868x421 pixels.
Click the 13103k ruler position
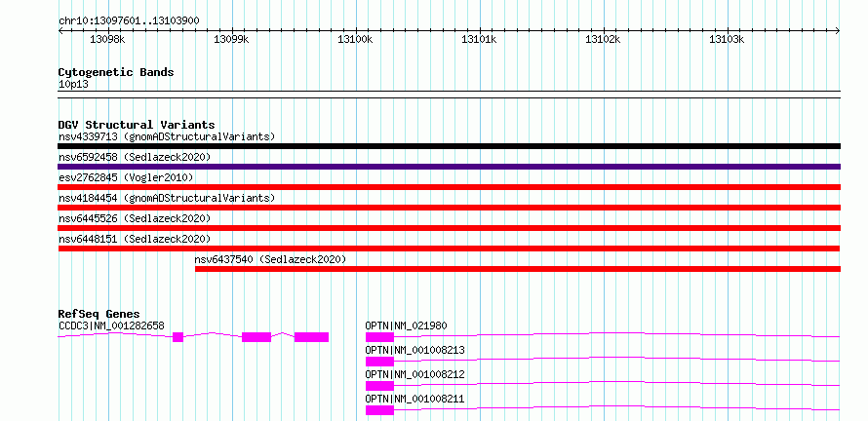point(728,39)
